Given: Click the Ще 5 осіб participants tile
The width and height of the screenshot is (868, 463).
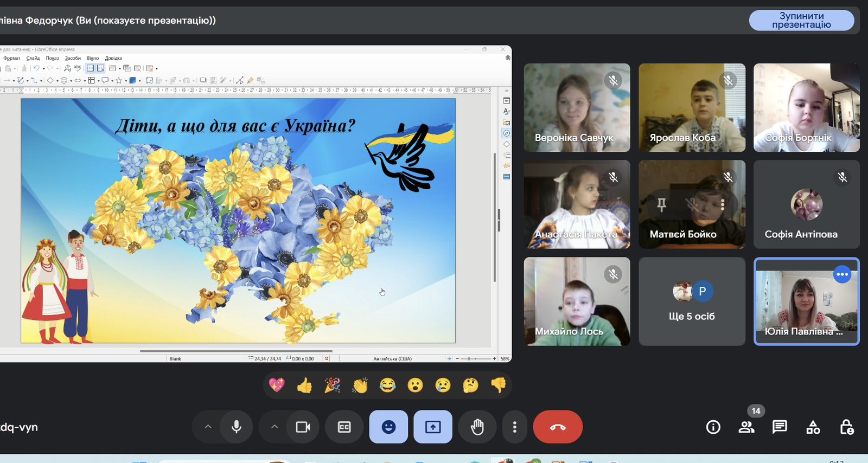Looking at the screenshot, I should [x=692, y=301].
